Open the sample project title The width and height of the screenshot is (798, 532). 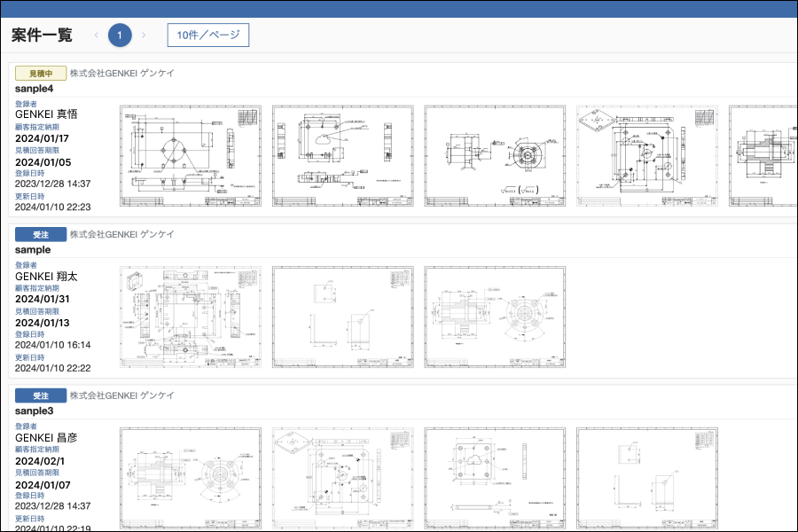tap(33, 250)
